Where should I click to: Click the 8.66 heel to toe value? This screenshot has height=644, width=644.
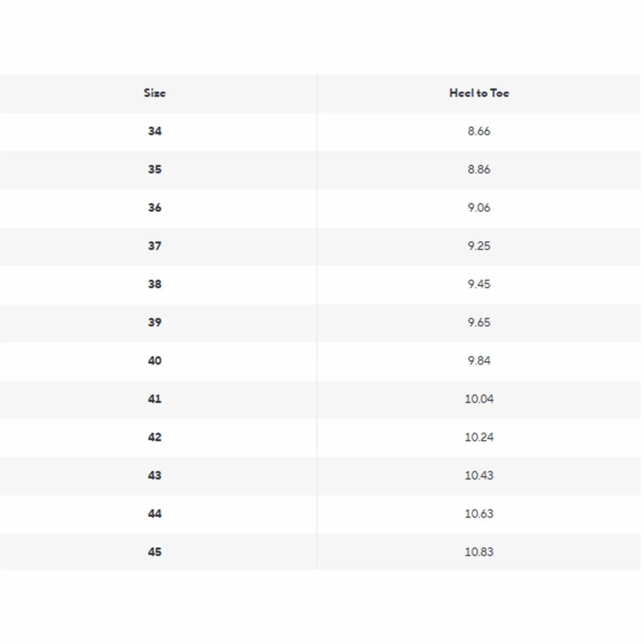coord(479,131)
